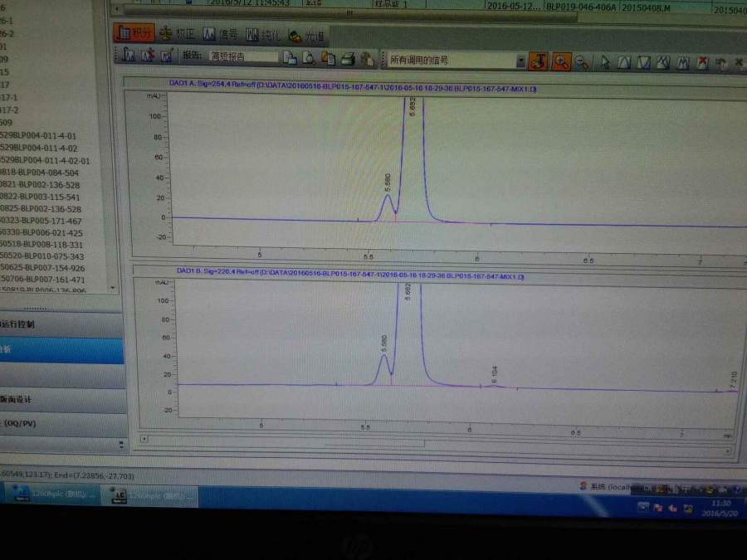Open the highlighted blue data analysis view
Viewport: 747px width, 560px height.
pos(61,350)
